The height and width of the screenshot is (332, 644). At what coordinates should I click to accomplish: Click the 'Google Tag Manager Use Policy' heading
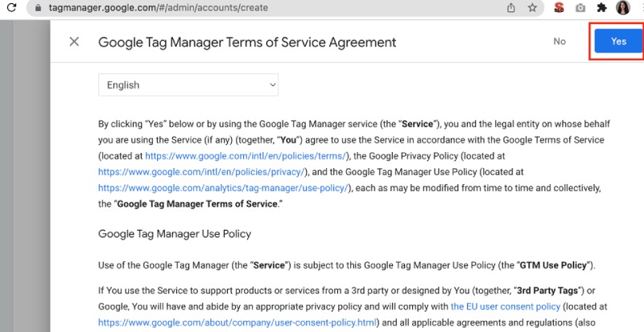[175, 234]
